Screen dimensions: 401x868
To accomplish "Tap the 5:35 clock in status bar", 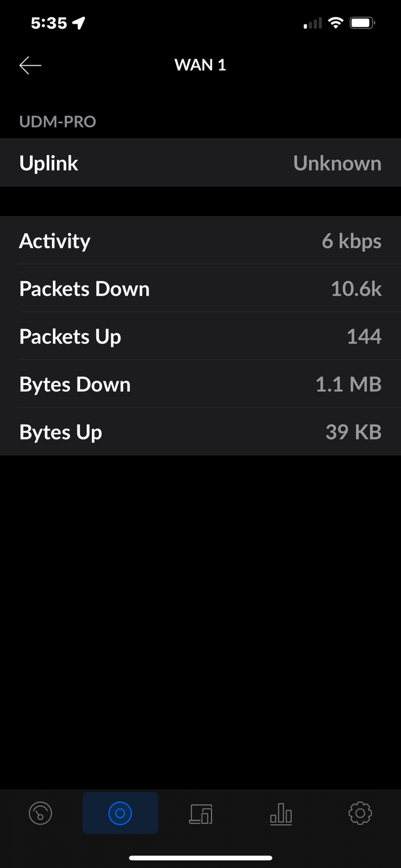I will (49, 24).
